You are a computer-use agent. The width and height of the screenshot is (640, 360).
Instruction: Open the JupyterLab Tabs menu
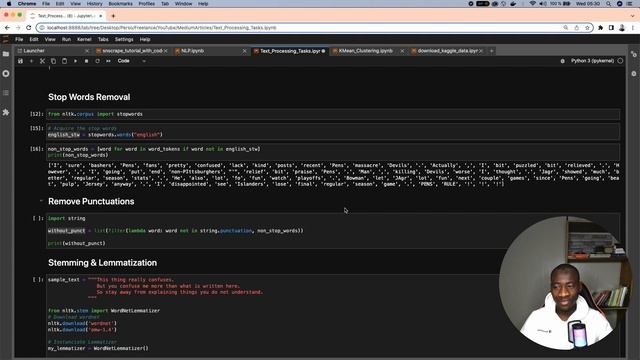click(x=103, y=40)
